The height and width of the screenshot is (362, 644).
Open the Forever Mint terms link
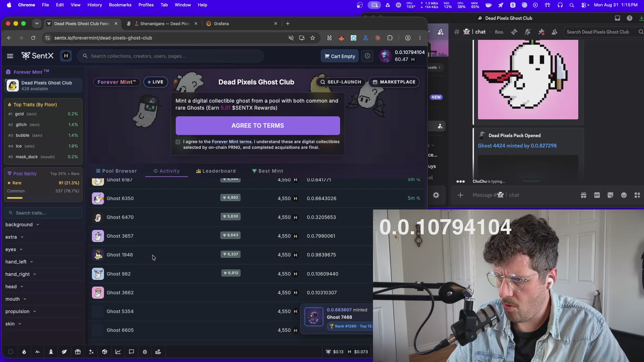click(231, 142)
